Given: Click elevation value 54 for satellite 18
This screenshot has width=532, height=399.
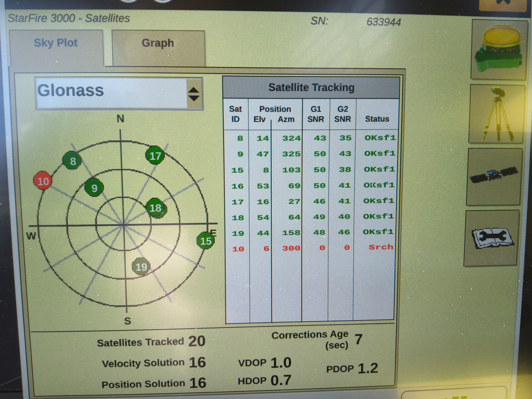Looking at the screenshot, I should (263, 218).
